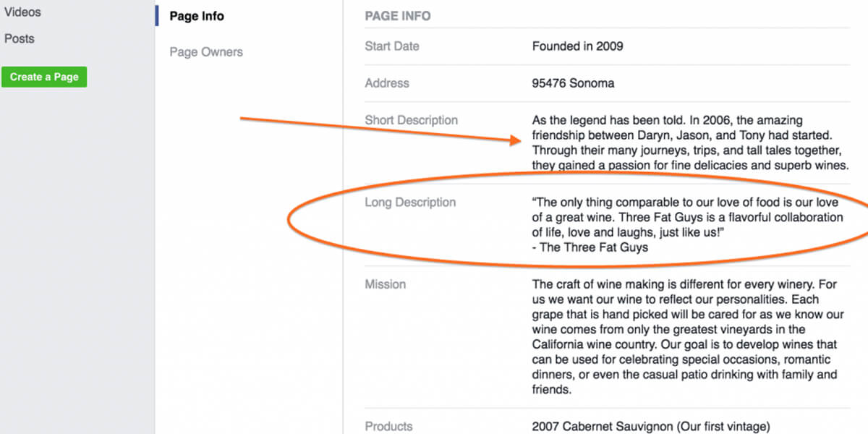Click the PAGE INFO section header
The width and height of the screenshot is (868, 434).
tap(396, 15)
